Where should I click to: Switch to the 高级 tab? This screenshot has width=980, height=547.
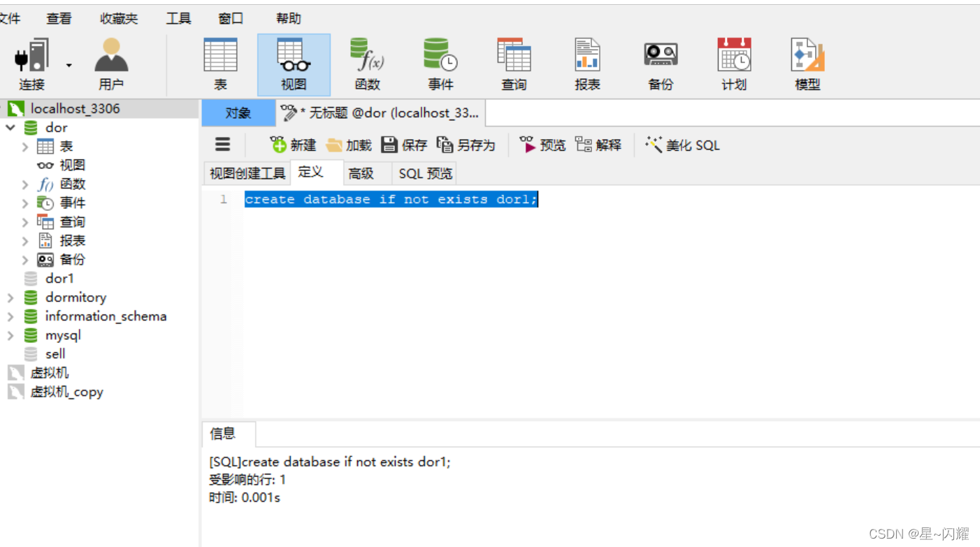click(x=368, y=173)
